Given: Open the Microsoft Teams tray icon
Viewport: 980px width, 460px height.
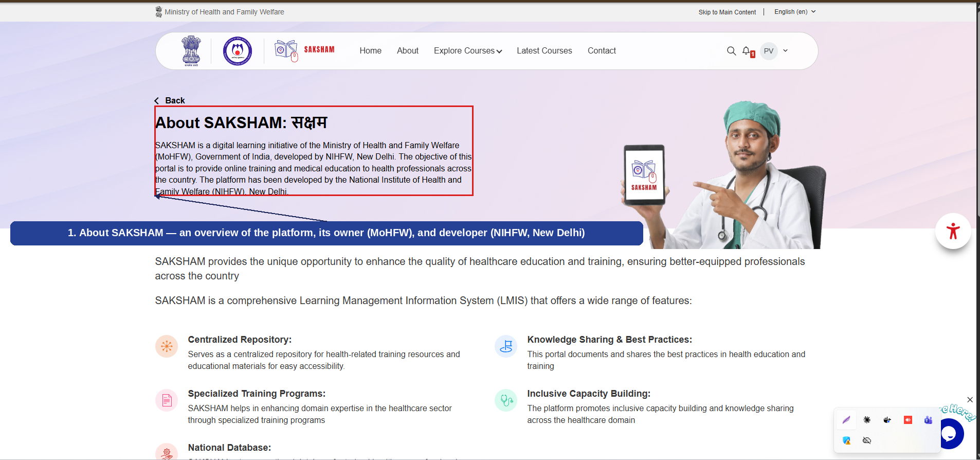Looking at the screenshot, I should tap(928, 420).
